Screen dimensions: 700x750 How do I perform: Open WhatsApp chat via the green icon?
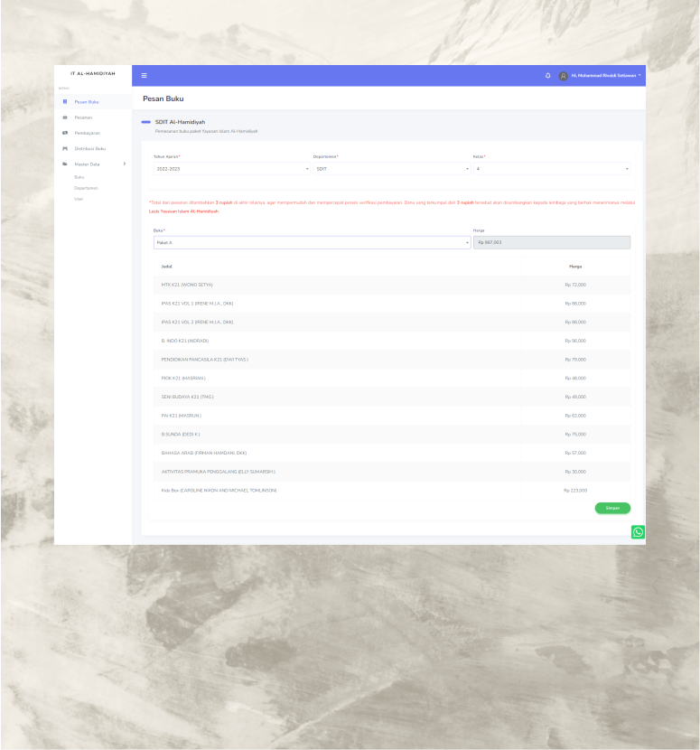point(638,532)
